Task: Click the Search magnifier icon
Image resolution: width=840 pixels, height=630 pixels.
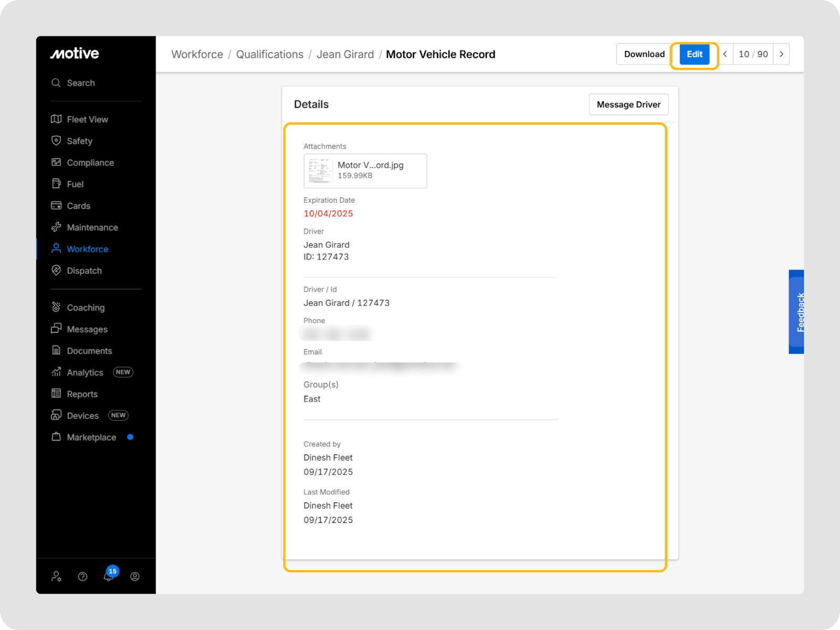Action: [x=56, y=83]
